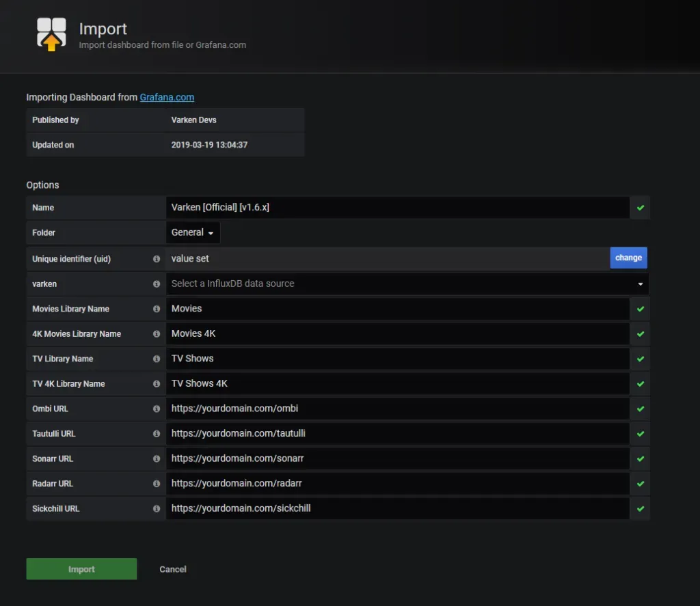The width and height of the screenshot is (700, 606).
Task: Click info icon for Movies Library Name
Action: pos(157,309)
